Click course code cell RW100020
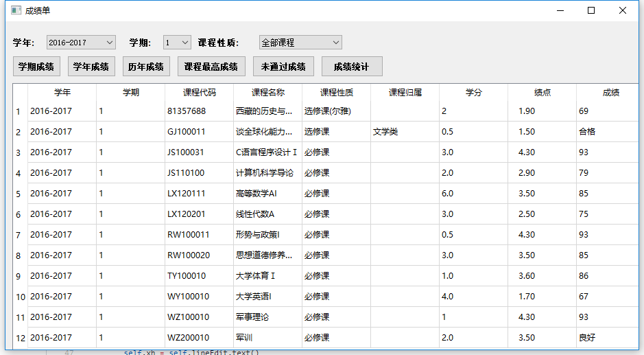Viewport: 644px width, 355px height. (199, 255)
